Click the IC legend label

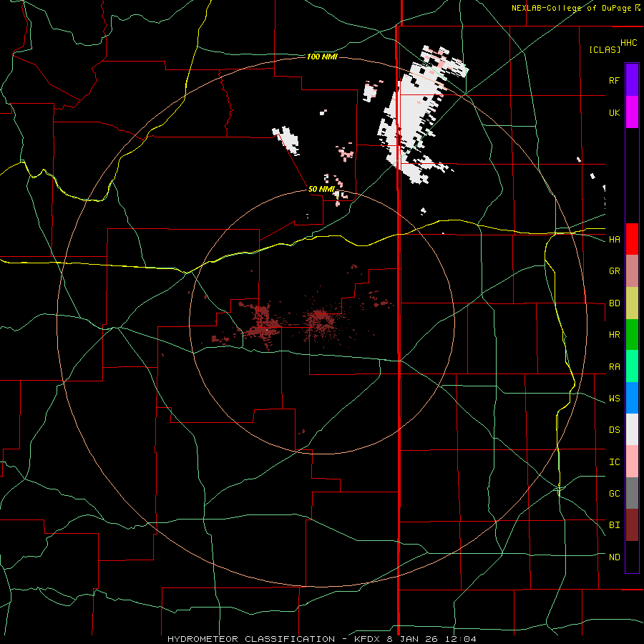[614, 462]
